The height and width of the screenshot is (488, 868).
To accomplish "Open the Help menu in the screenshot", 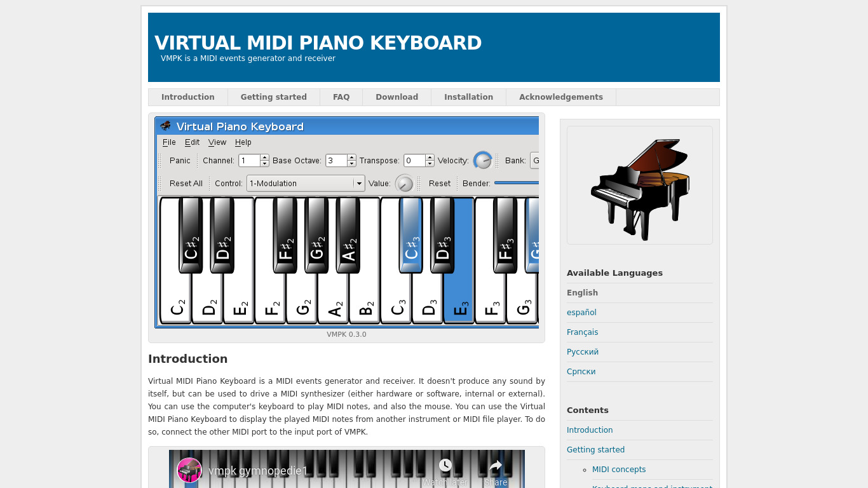I will [243, 142].
